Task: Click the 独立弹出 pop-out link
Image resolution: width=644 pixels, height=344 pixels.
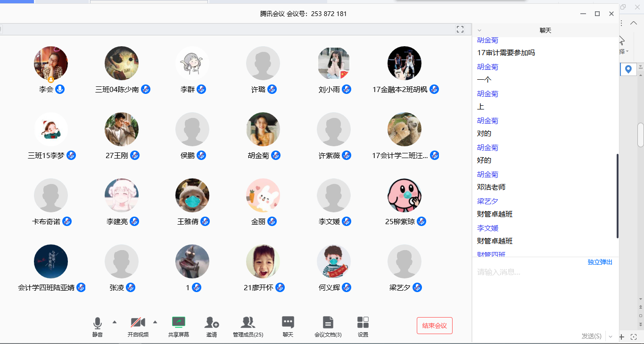Action: click(600, 262)
